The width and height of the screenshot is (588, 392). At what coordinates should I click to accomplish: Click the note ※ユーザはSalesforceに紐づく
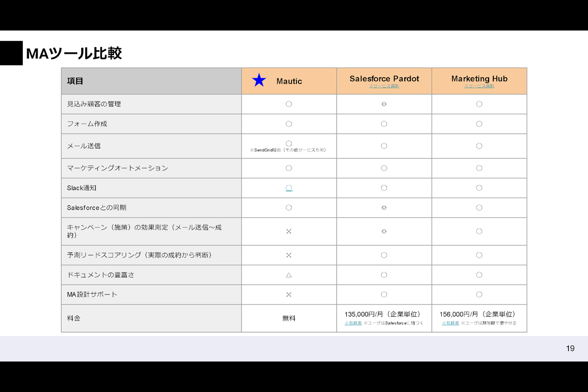coord(394,323)
